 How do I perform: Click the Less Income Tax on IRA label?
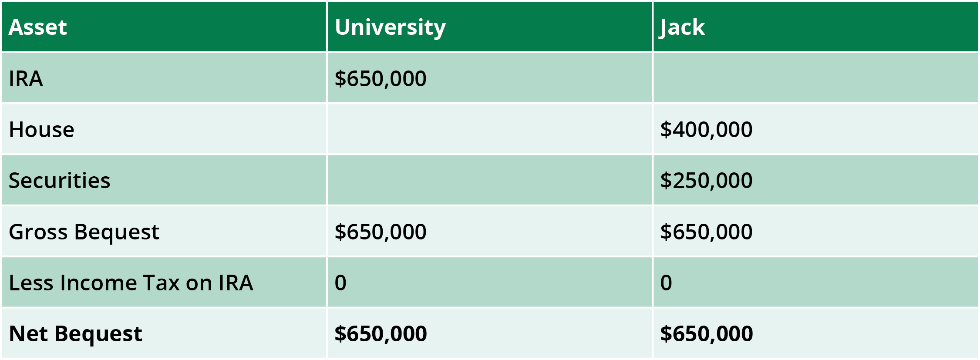click(x=131, y=283)
